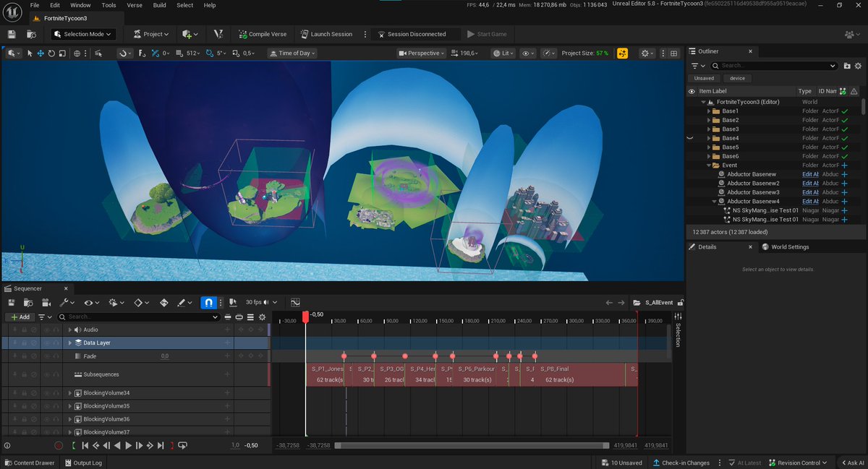This screenshot has width=868, height=469.
Task: Open the Project dropdown menu
Action: click(x=150, y=34)
